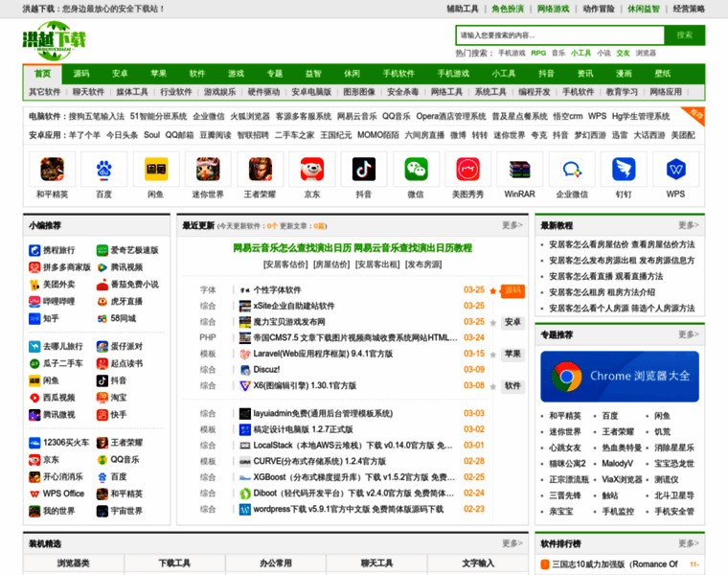Viewport: 728px width, 575px height.
Task: Click the 微信 green chat icon
Action: [x=416, y=169]
